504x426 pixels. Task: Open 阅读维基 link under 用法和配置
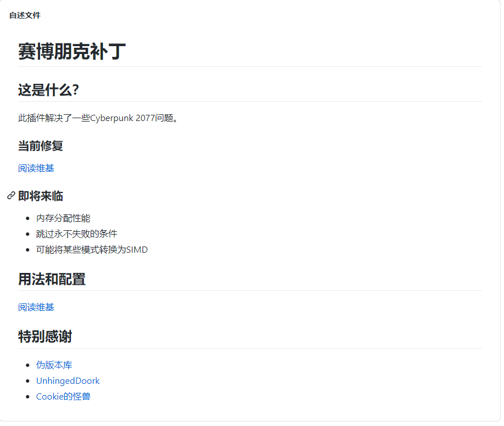36,307
